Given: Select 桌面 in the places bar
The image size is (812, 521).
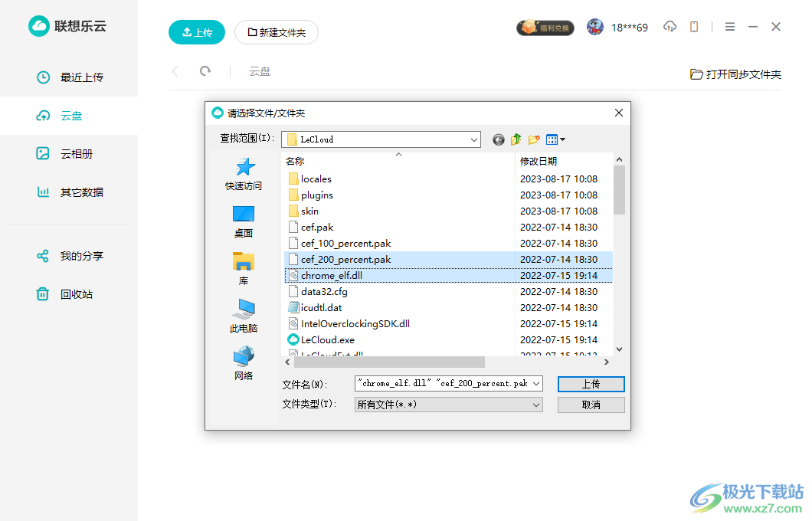Looking at the screenshot, I should point(244,221).
